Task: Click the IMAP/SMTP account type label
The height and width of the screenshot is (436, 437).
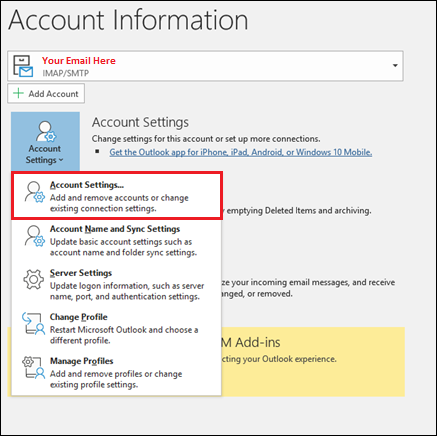Action: [66, 73]
